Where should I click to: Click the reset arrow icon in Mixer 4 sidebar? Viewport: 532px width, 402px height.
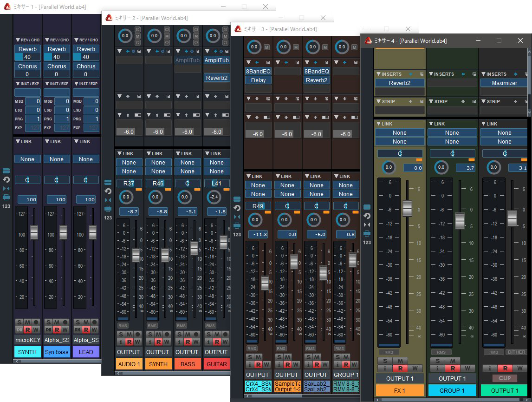(367, 216)
